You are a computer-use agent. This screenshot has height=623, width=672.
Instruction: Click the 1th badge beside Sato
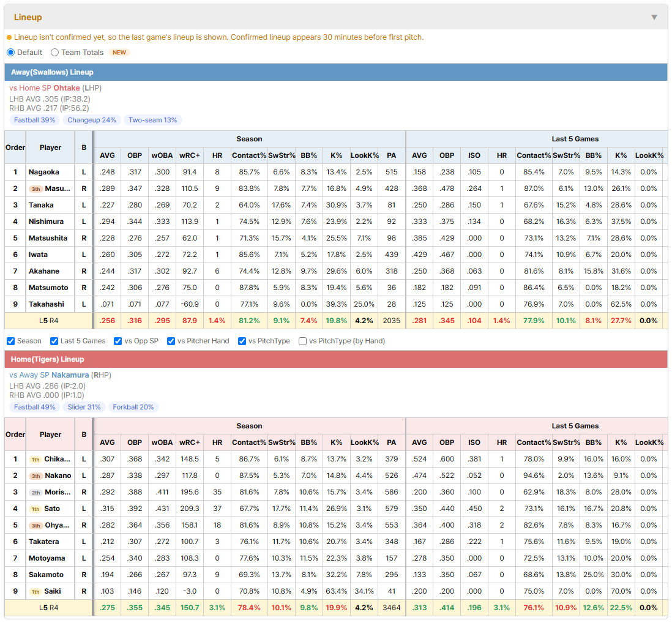pos(35,509)
